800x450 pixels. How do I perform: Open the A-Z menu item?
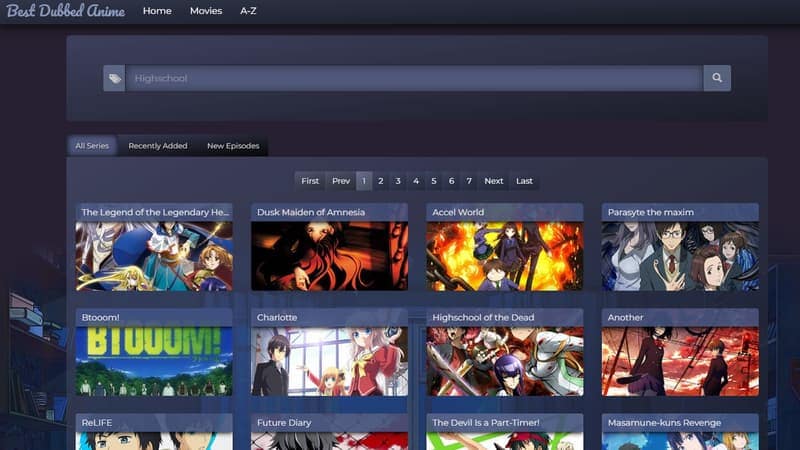[x=248, y=11]
